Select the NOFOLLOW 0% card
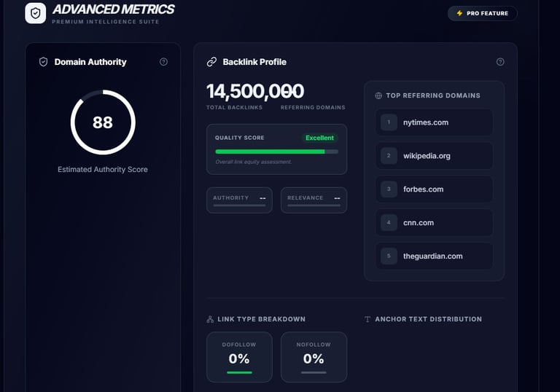This screenshot has height=392, width=560. click(x=314, y=357)
